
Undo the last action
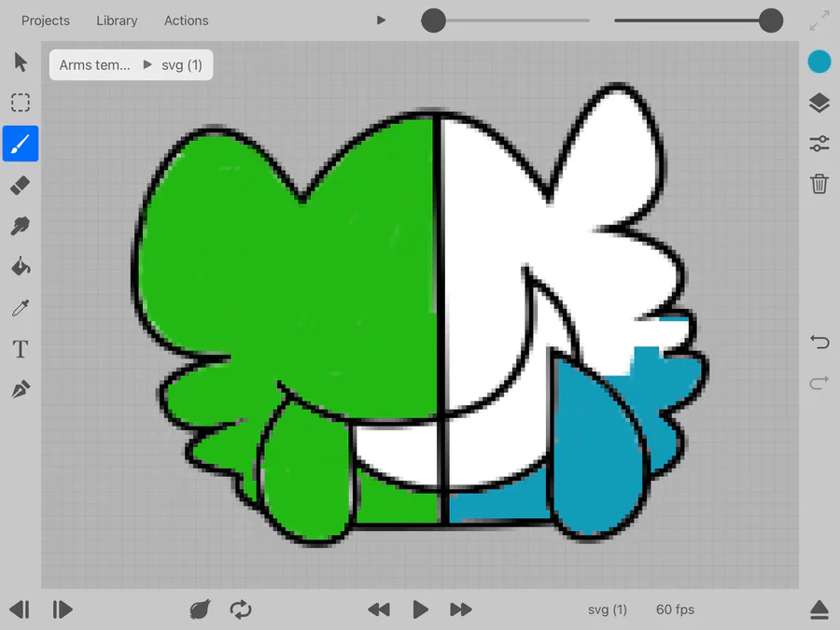coord(819,342)
